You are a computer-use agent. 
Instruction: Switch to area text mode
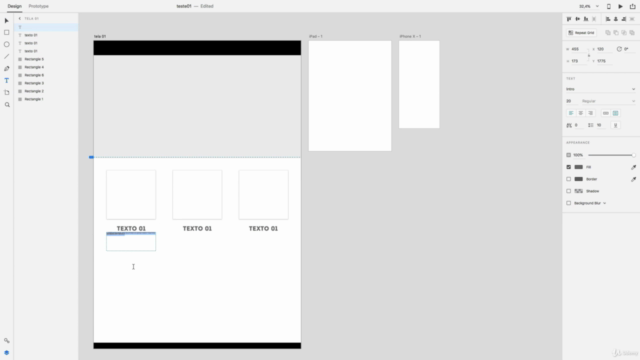click(x=616, y=113)
